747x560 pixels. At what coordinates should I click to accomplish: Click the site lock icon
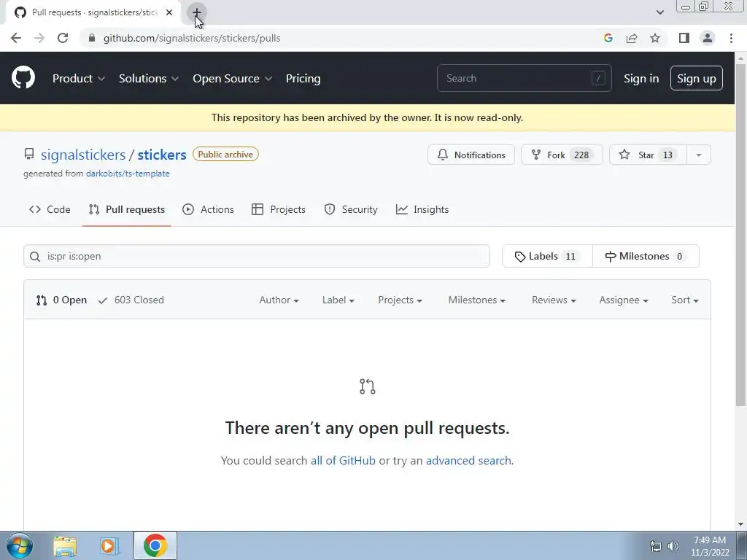92,38
